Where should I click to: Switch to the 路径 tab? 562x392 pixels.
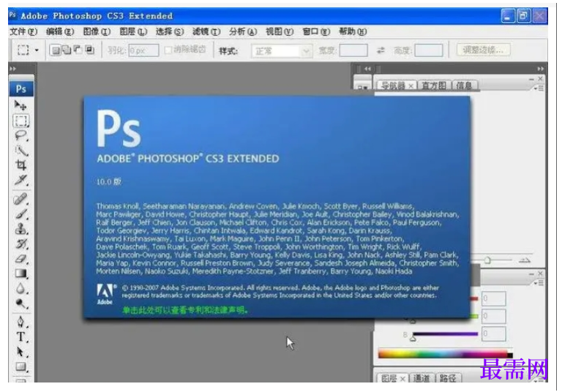pos(448,378)
